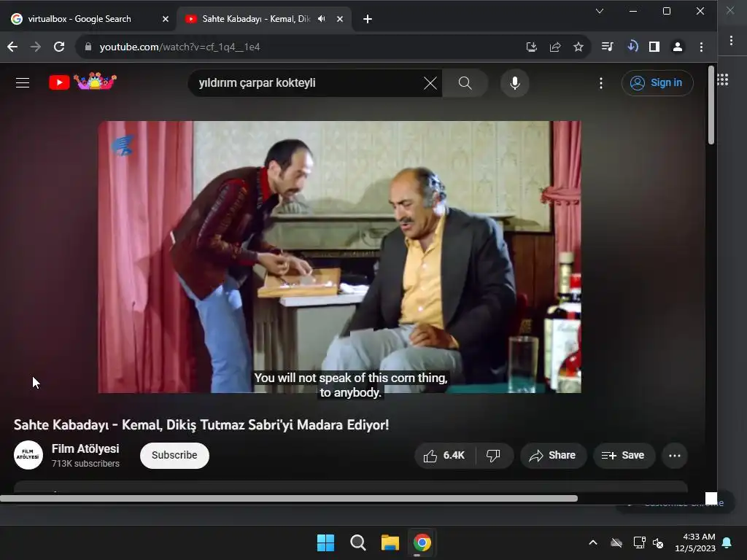Switch to virtualbox Google Search tab
Image resolution: width=747 pixels, height=560 pixels.
pos(80,19)
